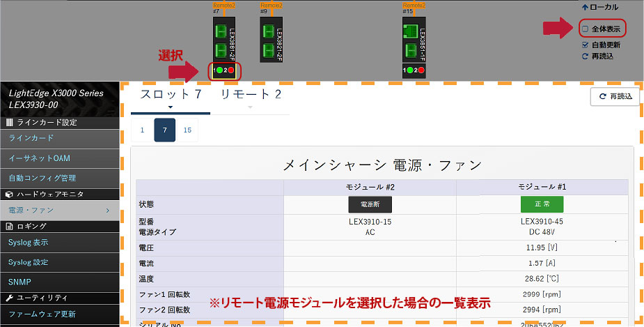The height and width of the screenshot is (327, 644).
Task: Switch to slot page 1
Action: pos(142,130)
